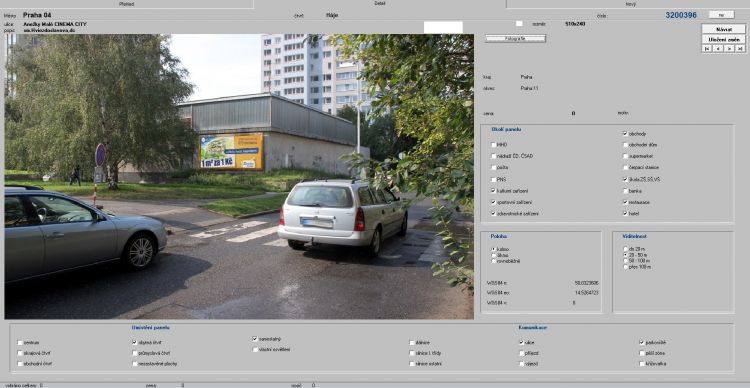Click the 510x240 size value
This screenshot has height=388, width=750.
click(575, 23)
